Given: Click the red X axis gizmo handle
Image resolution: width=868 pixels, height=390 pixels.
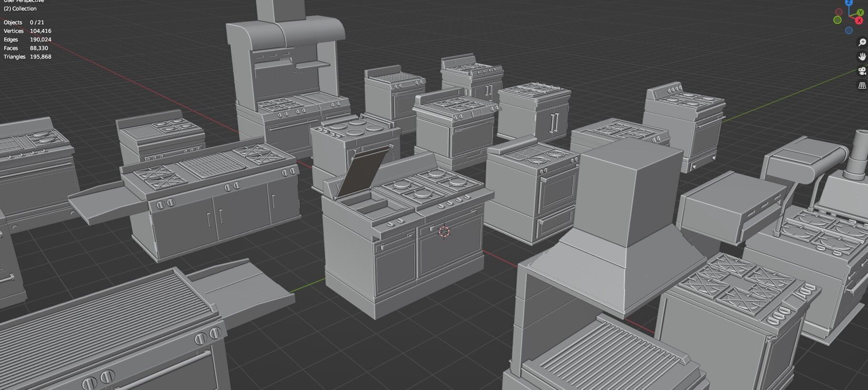Looking at the screenshot, I should click(859, 20).
